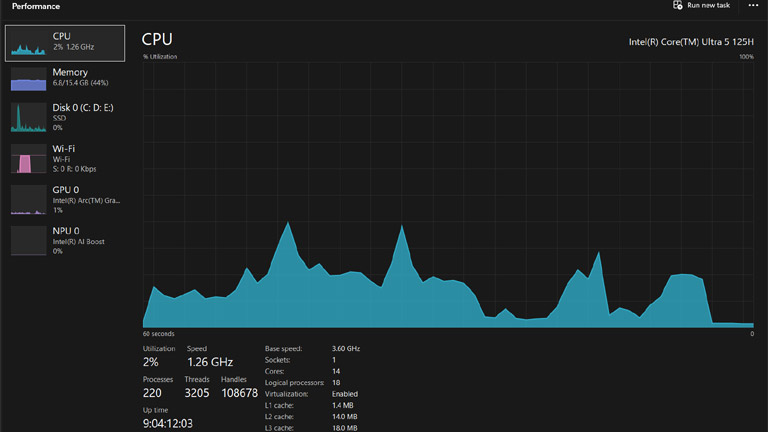Viewport: 768px width, 432px height.
Task: Click the Memory usage mini graph
Action: tap(28, 80)
